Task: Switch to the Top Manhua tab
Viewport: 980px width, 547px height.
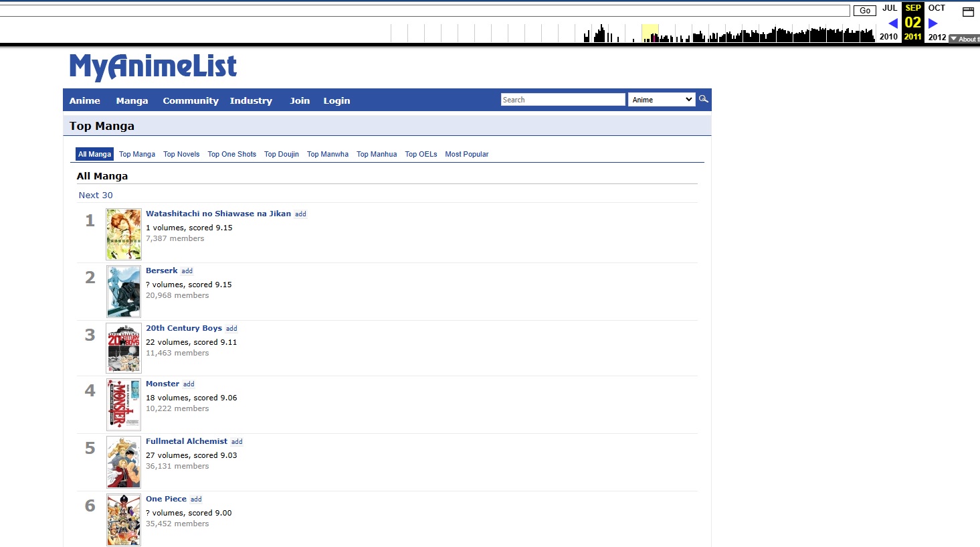Action: click(377, 154)
